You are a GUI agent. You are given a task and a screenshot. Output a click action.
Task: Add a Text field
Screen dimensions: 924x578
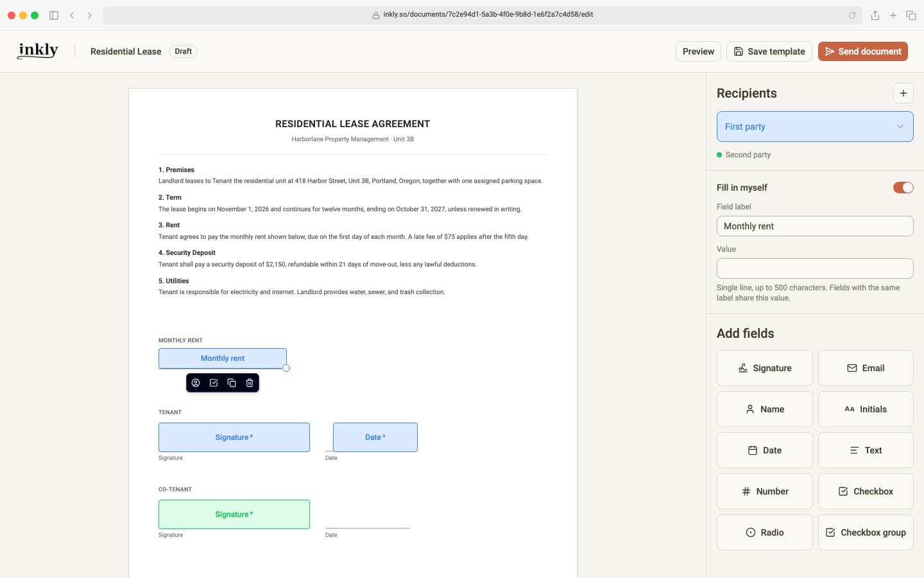pos(866,450)
